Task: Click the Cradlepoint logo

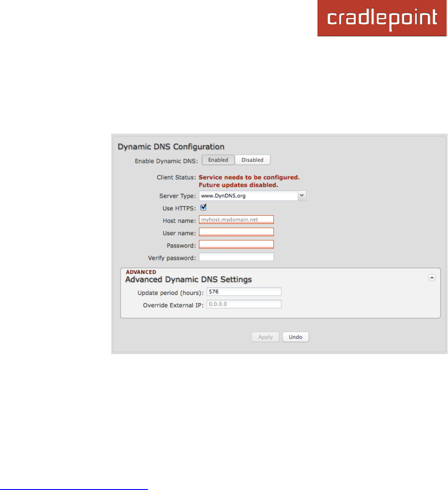Action: (x=382, y=18)
